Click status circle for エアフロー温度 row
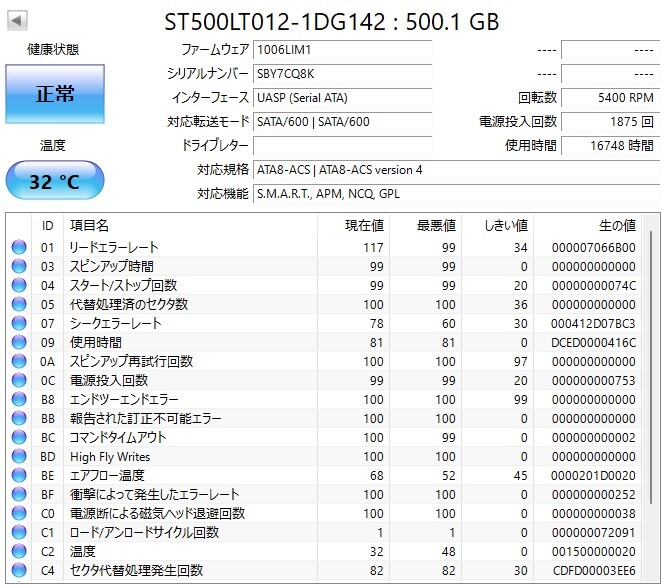The width and height of the screenshot is (664, 586). click(19, 475)
